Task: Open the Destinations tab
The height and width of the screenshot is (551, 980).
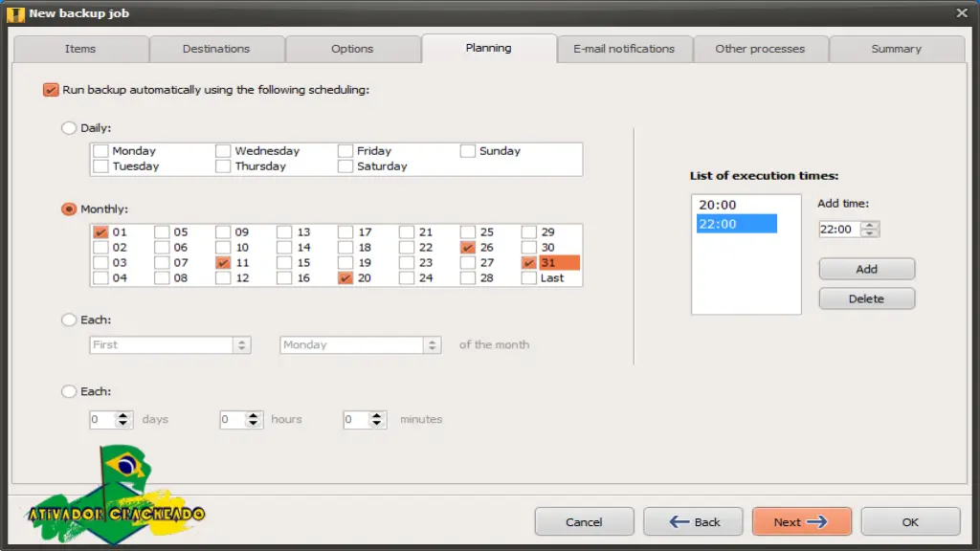Action: (216, 49)
